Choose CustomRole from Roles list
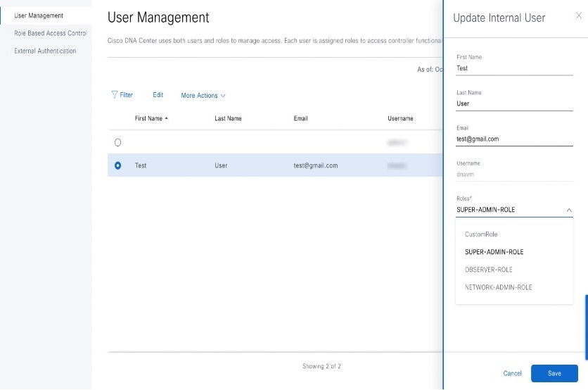The width and height of the screenshot is (588, 390). pos(481,234)
